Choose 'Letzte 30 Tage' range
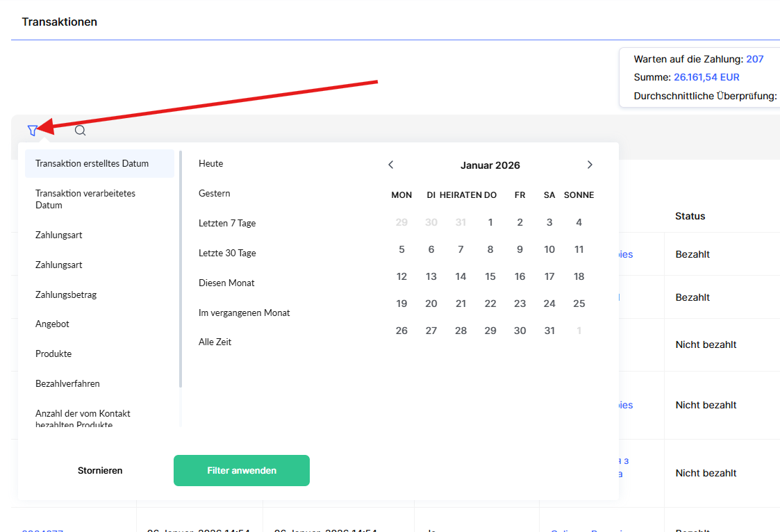 (x=227, y=253)
